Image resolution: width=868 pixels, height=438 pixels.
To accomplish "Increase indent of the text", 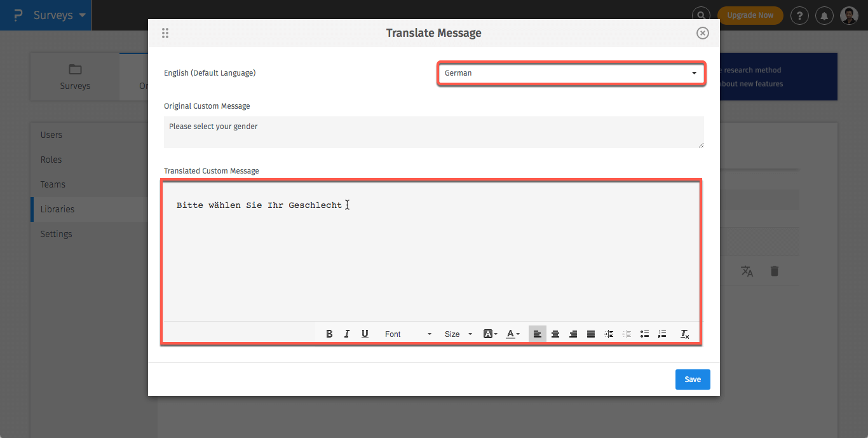I will 609,334.
